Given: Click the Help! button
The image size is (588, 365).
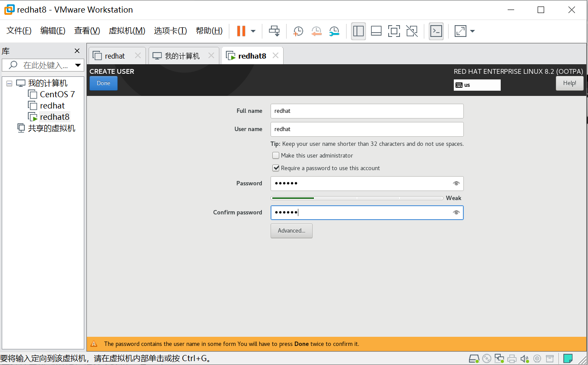Looking at the screenshot, I should pos(569,83).
